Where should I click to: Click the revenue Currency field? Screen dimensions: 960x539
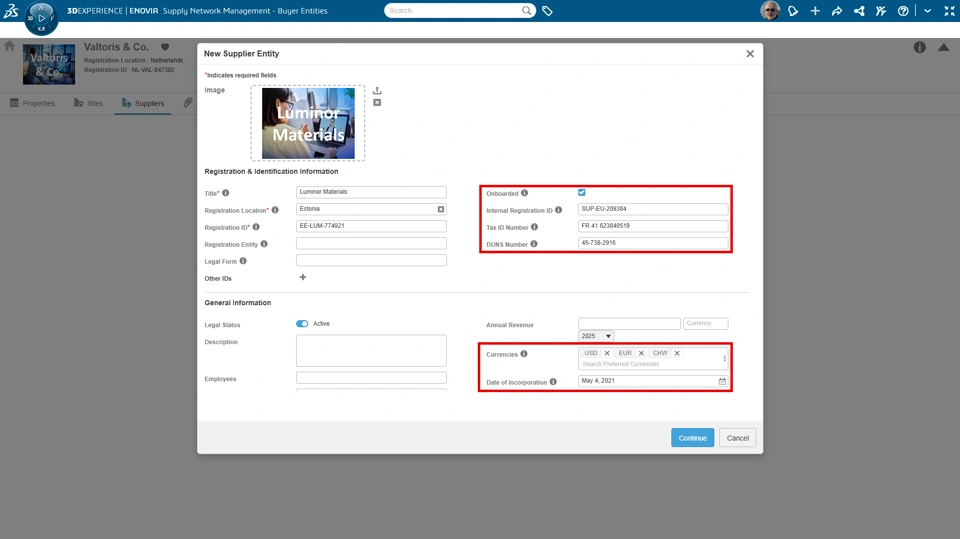(x=705, y=323)
